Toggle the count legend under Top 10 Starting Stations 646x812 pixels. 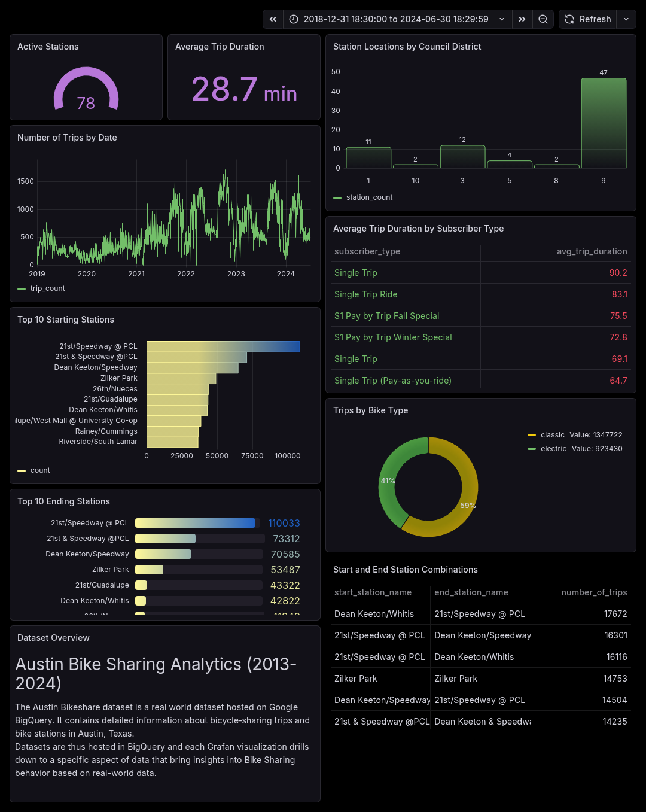tap(41, 470)
